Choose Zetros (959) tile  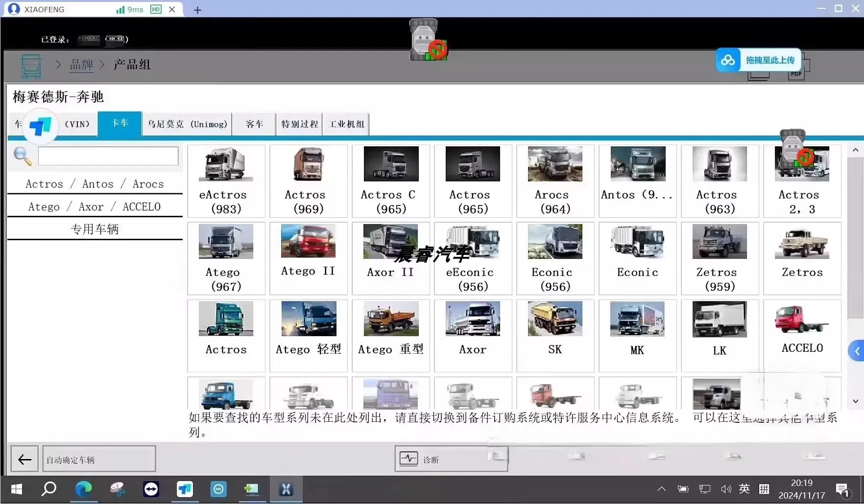[720, 258]
